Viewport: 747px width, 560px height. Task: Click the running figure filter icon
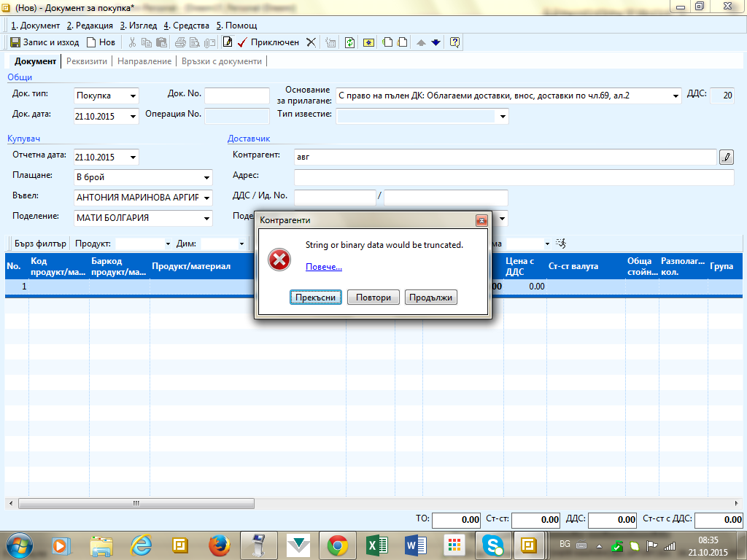pyautogui.click(x=561, y=244)
